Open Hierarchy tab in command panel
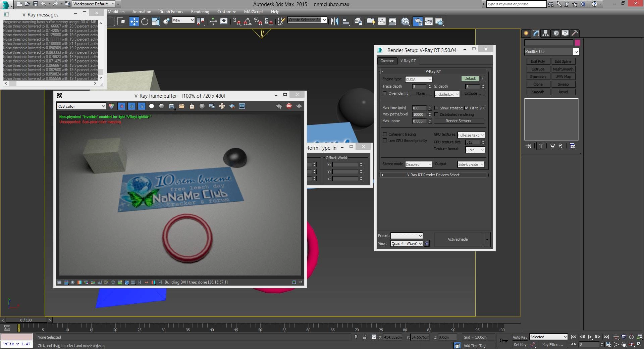This screenshot has width=644, height=349. (545, 33)
